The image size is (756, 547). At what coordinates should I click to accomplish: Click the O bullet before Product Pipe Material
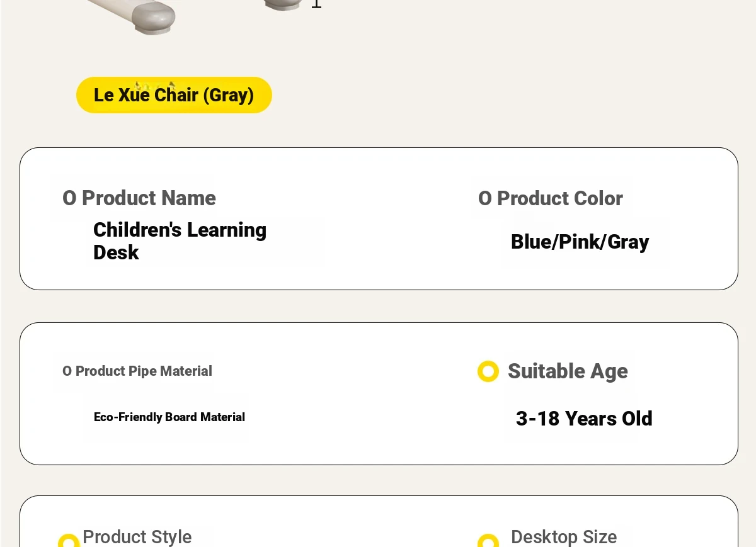(x=67, y=371)
